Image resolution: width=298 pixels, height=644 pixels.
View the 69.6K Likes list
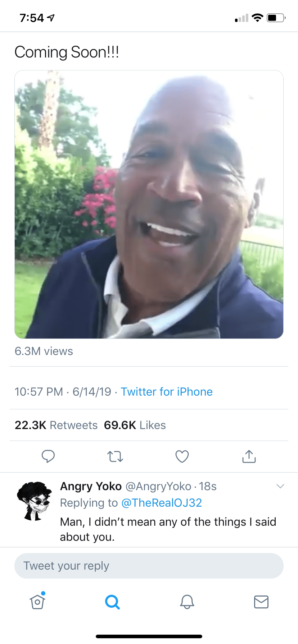coord(135,425)
